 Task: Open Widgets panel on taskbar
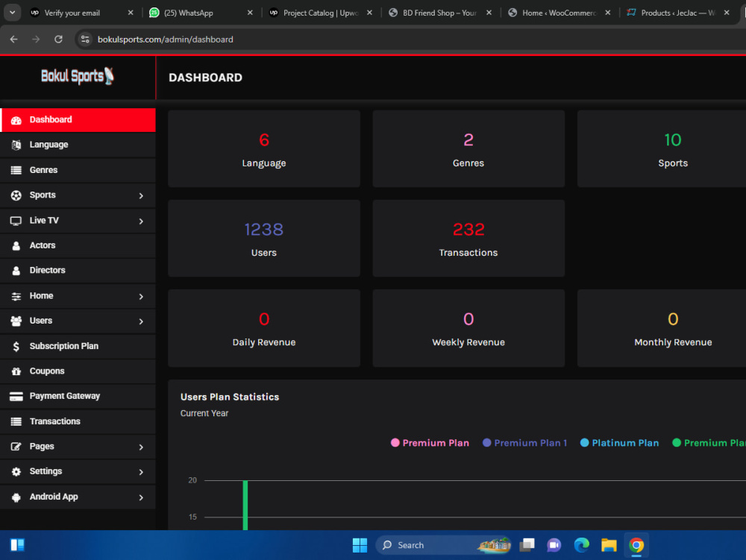click(17, 545)
